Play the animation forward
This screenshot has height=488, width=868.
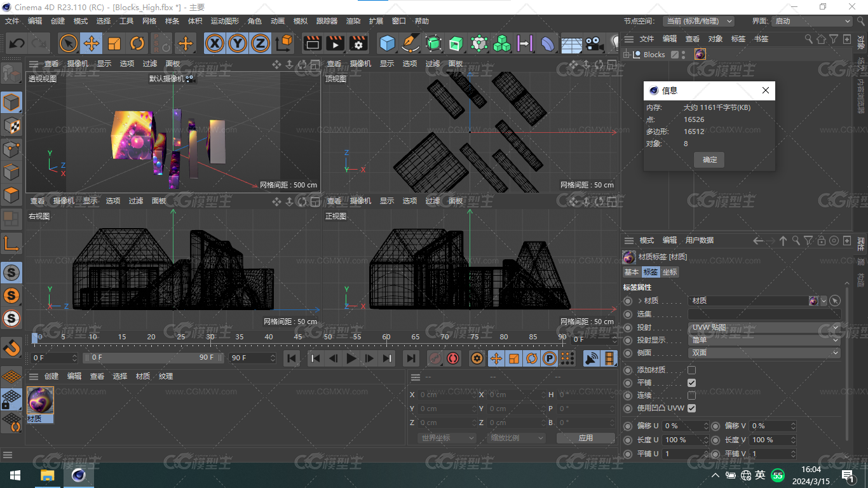pyautogui.click(x=351, y=358)
